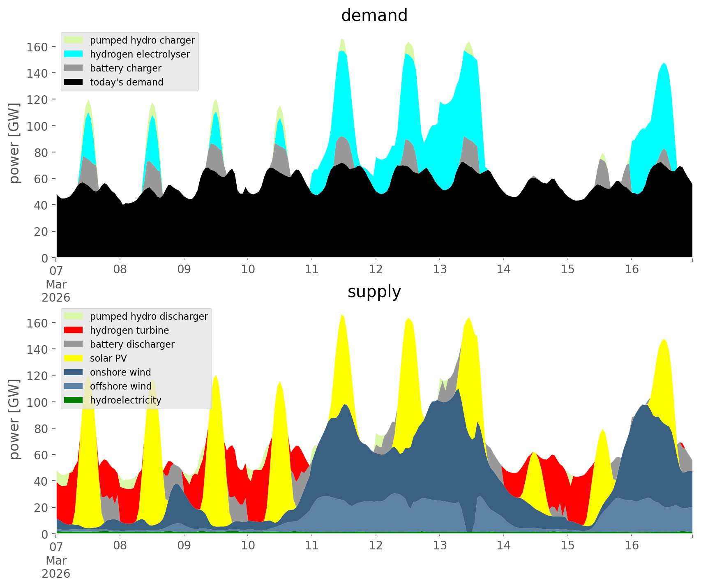Select the yellow solar PV legend swatch
701x588 pixels.
[74, 358]
